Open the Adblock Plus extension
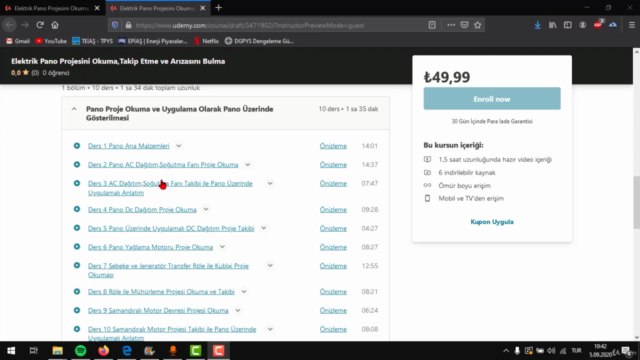Viewport: 640px width, 360px height. (598, 25)
